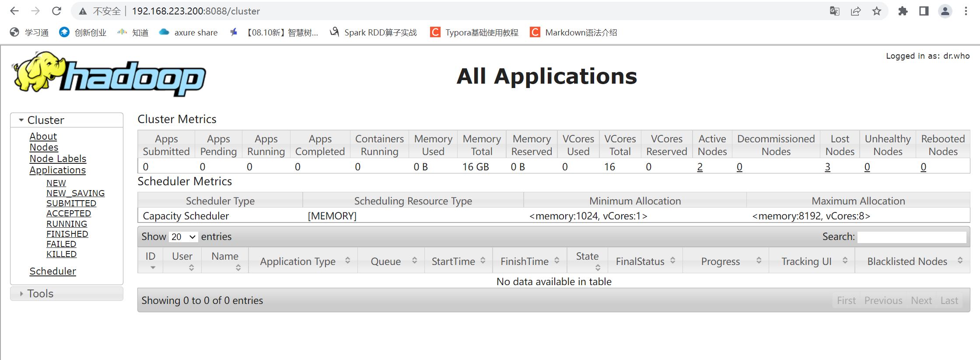980x360 pixels.
Task: Click the not-secure warning icon in address bar
Action: point(83,11)
